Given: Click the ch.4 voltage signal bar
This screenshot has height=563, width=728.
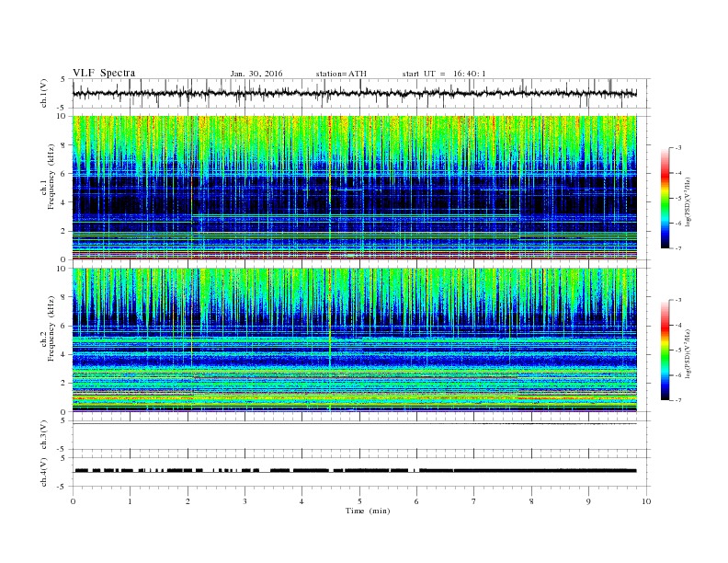Looking at the screenshot, I should tap(355, 471).
